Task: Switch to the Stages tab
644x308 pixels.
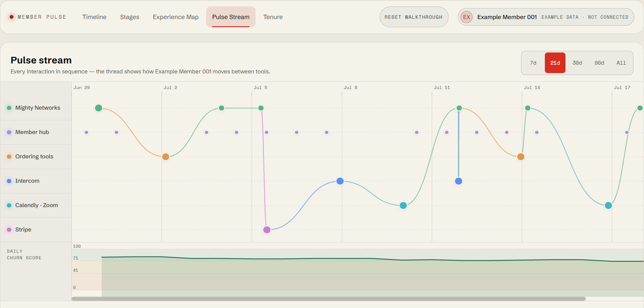Action: 129,17
